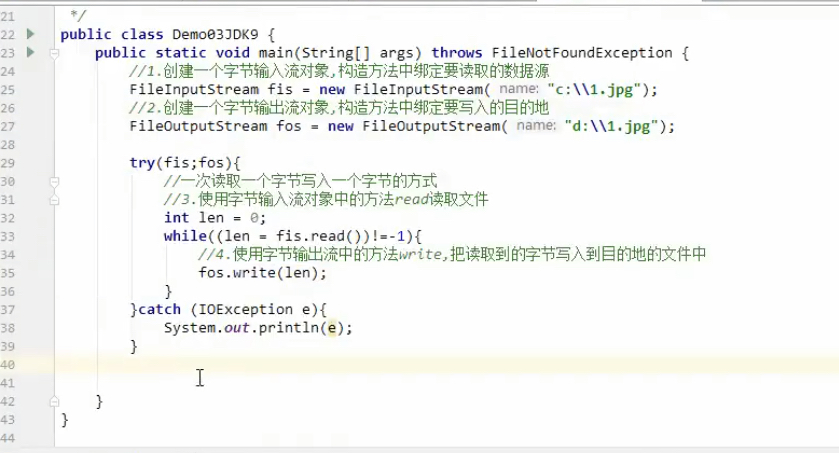839x453 pixels.
Task: Click comment //4. mentioning write method
Action: pyautogui.click(x=452, y=255)
